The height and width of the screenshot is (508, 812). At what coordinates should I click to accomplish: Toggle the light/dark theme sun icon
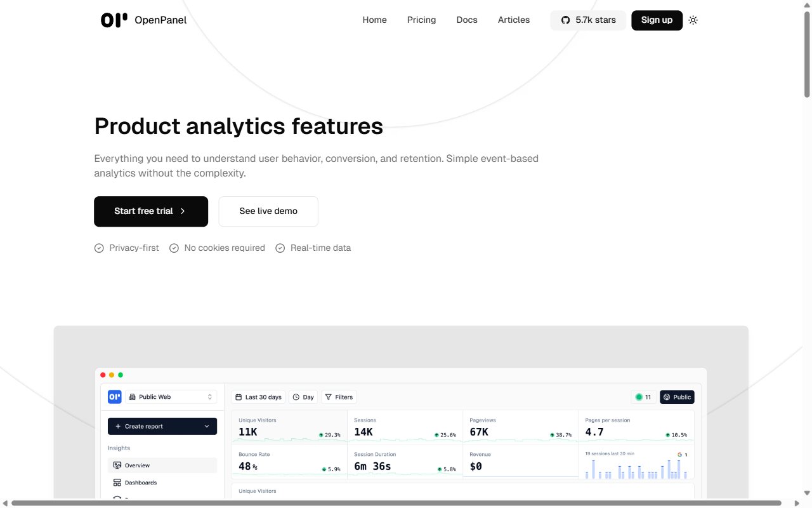[693, 20]
